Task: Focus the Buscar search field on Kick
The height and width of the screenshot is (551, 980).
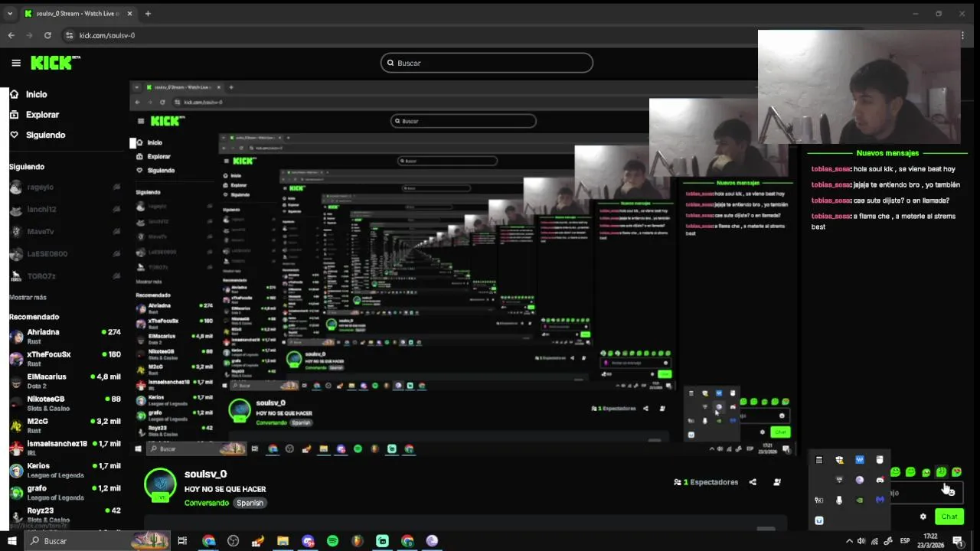Action: (x=487, y=63)
